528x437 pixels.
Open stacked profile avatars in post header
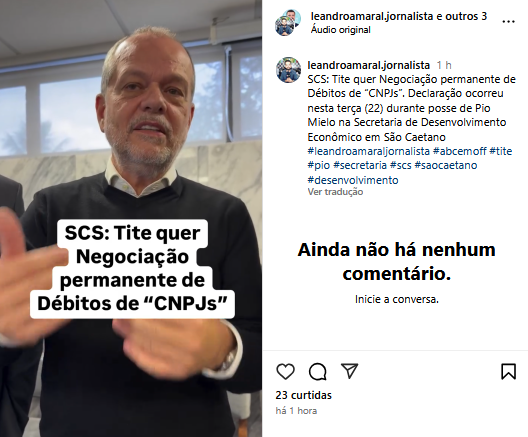point(288,23)
